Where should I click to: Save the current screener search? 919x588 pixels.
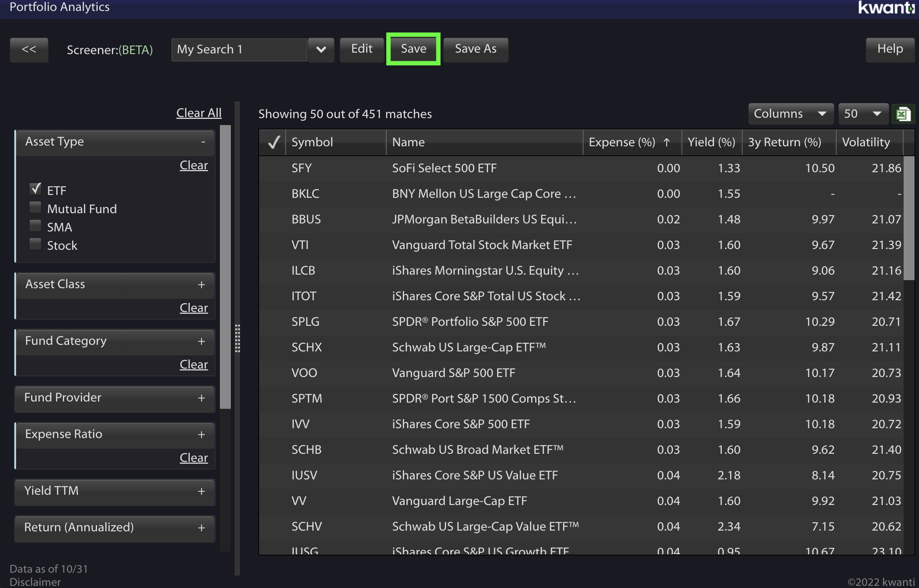tap(413, 49)
